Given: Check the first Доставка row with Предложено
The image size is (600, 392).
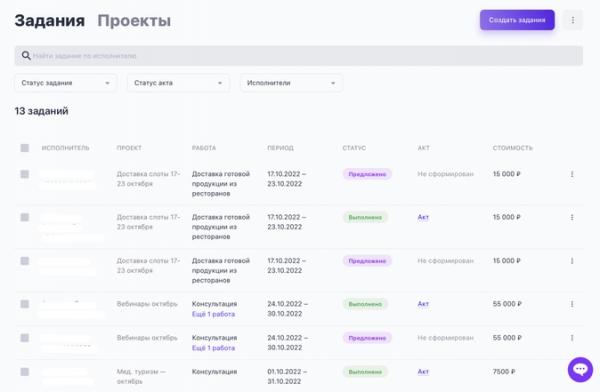Looking at the screenshot, I should coord(24,174).
